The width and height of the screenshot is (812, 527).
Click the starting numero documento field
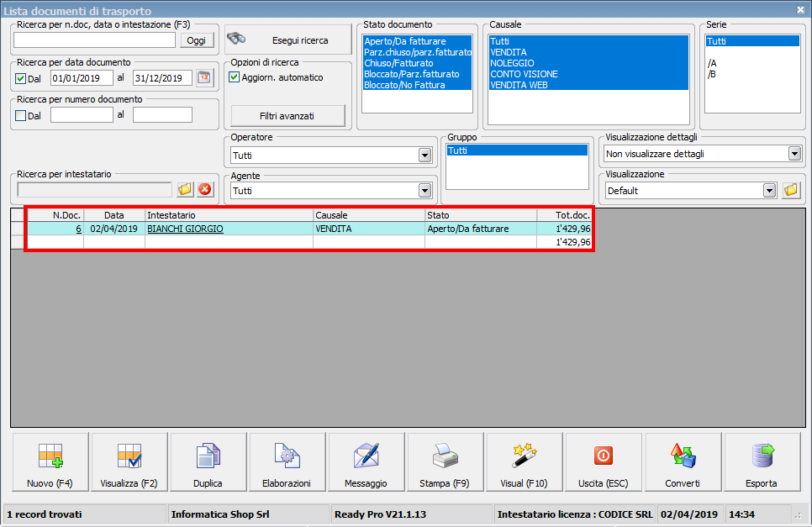[x=82, y=115]
